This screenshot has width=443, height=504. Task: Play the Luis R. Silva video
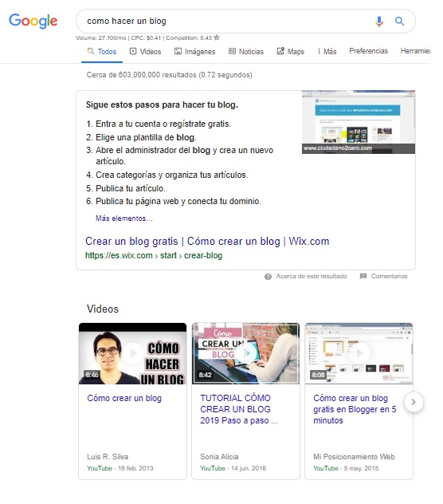point(132,353)
